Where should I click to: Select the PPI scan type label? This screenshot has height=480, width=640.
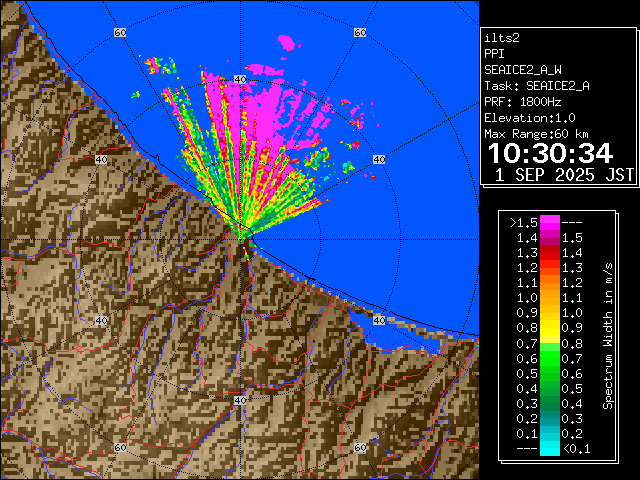click(494, 54)
